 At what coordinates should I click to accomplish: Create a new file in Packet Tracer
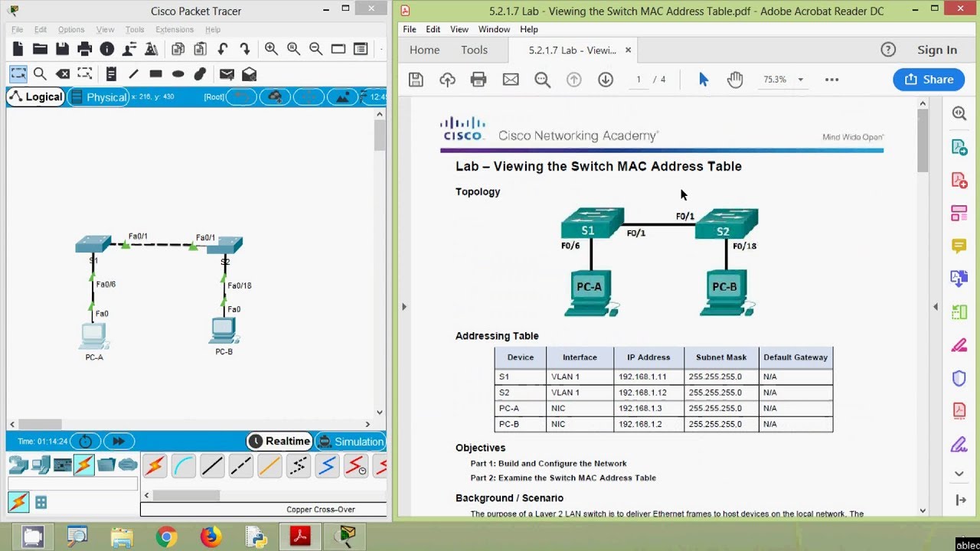(18, 49)
